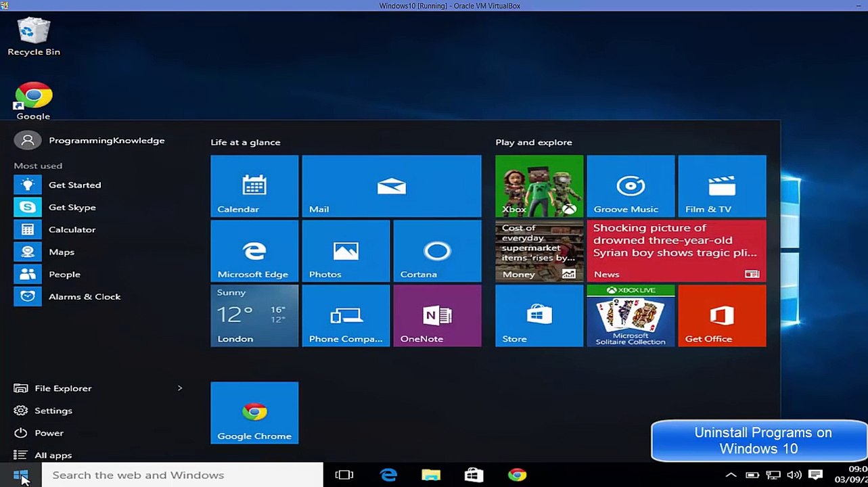The height and width of the screenshot is (487, 868).
Task: Open Task View on taskbar
Action: pos(344,475)
